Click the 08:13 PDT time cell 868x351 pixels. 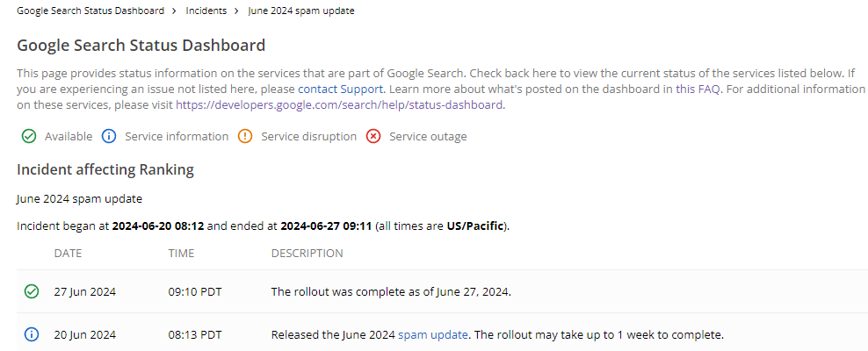[195, 335]
